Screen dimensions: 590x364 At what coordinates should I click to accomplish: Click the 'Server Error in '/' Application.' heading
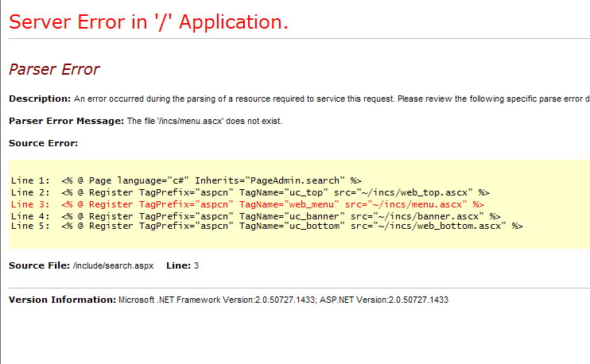coord(148,21)
